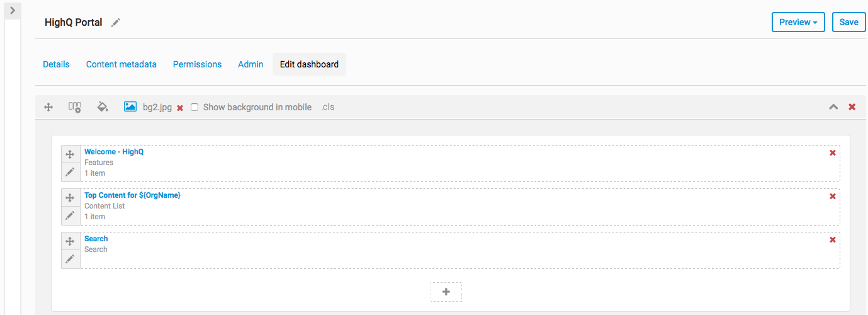Edit the Welcome - HighQ panel
Screen dimensions: 868x315
coord(70,172)
